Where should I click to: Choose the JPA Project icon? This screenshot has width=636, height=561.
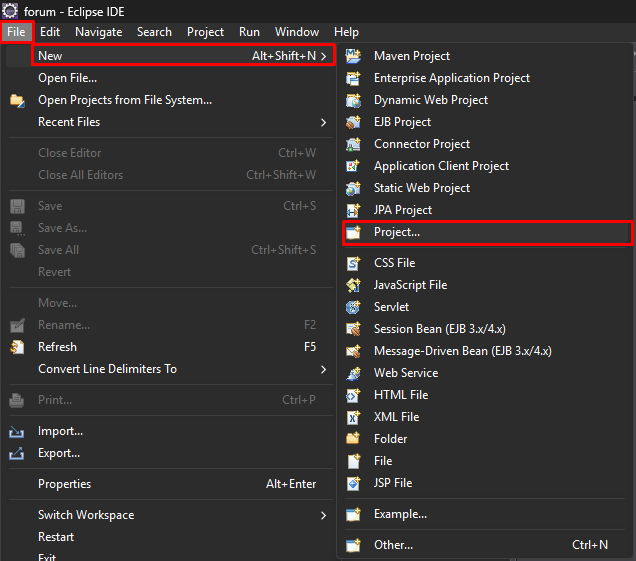353,210
